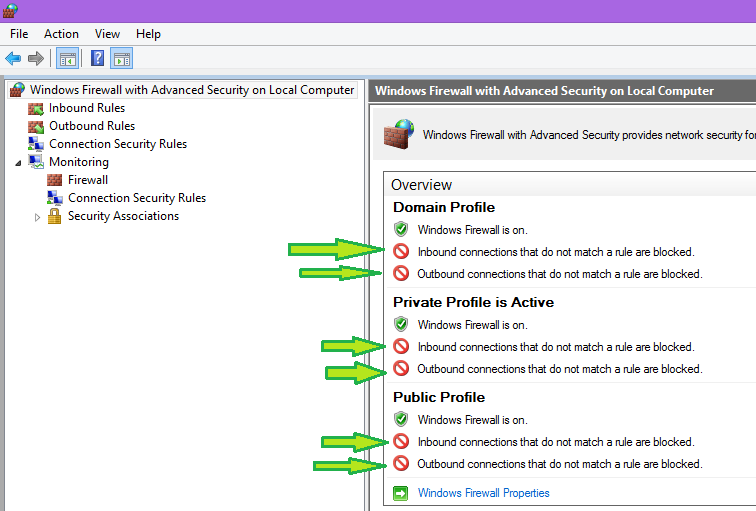
Task: Click the details pane title bar text
Action: coord(544,91)
